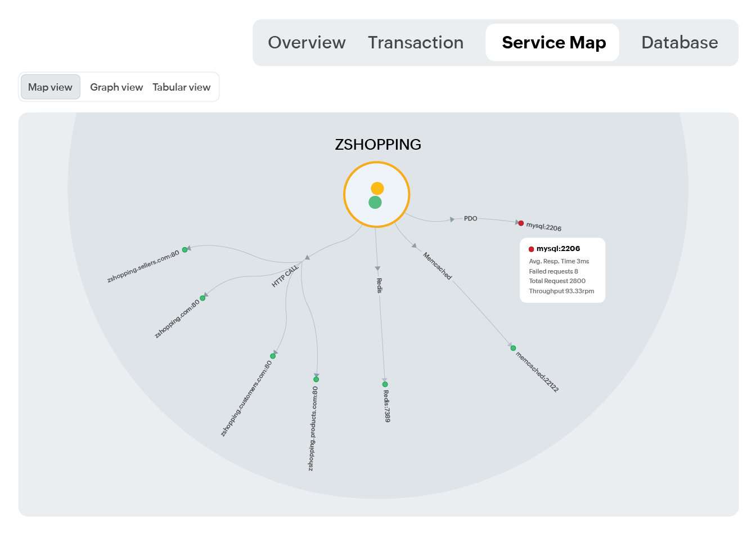Image resolution: width=756 pixels, height=533 pixels.
Task: Click the zshopping.customers.com:80 node dot
Action: [x=273, y=356]
